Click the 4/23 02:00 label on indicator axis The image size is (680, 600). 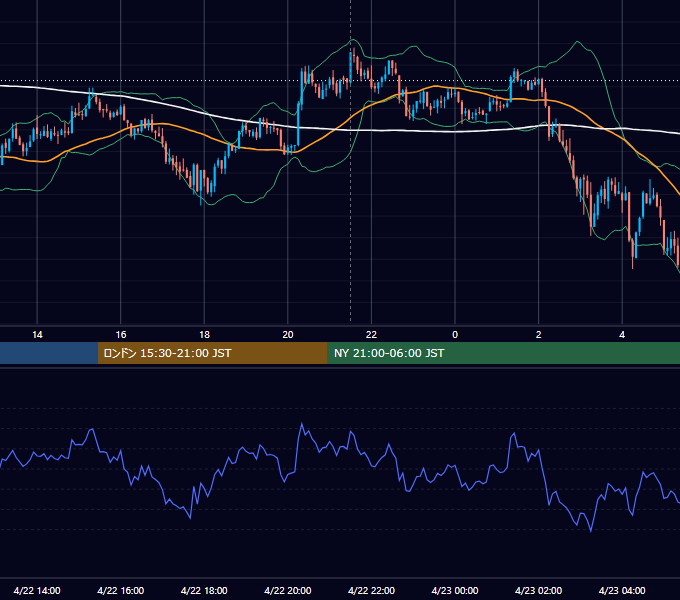point(538,590)
